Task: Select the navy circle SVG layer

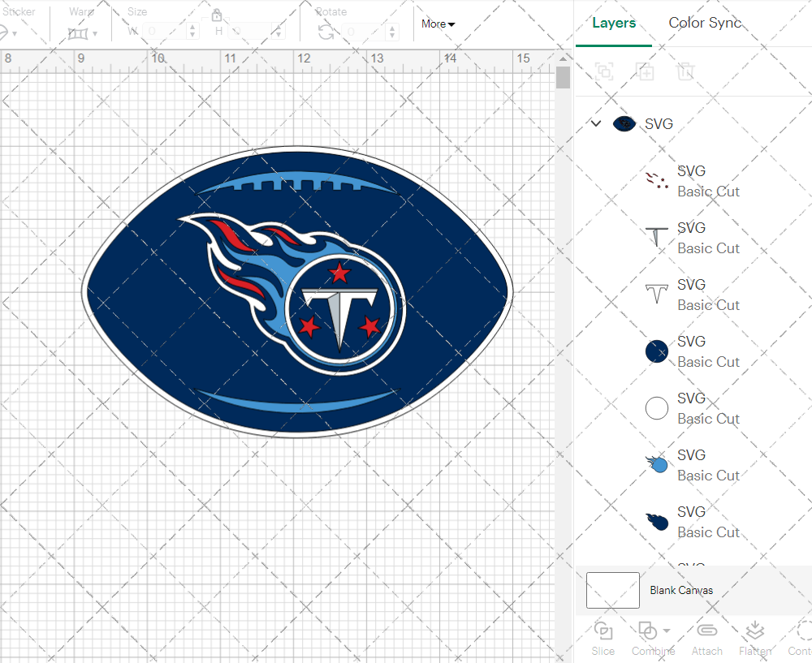Action: pos(693,351)
